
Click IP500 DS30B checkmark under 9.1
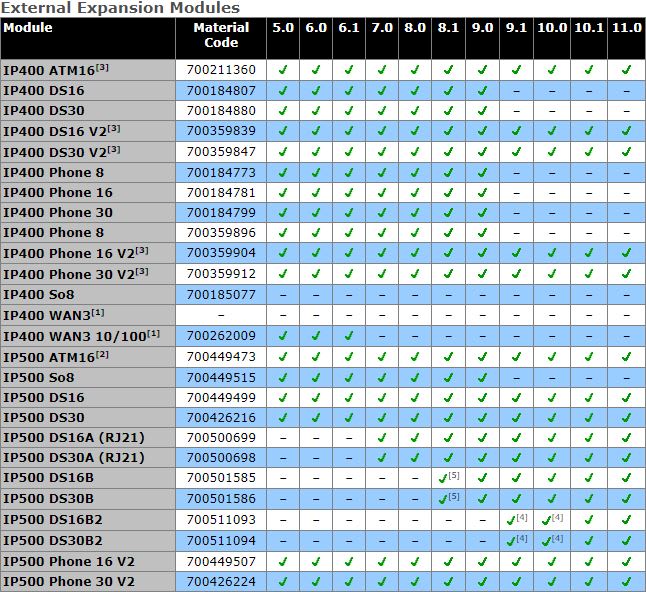click(x=516, y=498)
